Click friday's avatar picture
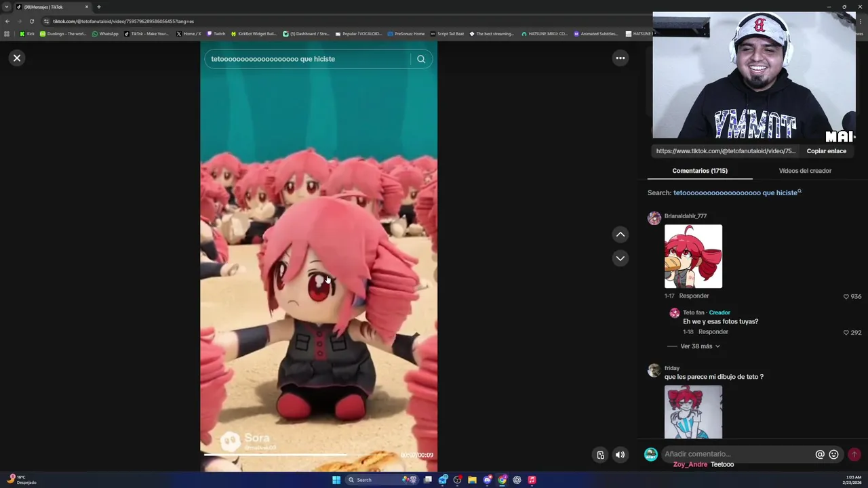868x488 pixels. (654, 370)
